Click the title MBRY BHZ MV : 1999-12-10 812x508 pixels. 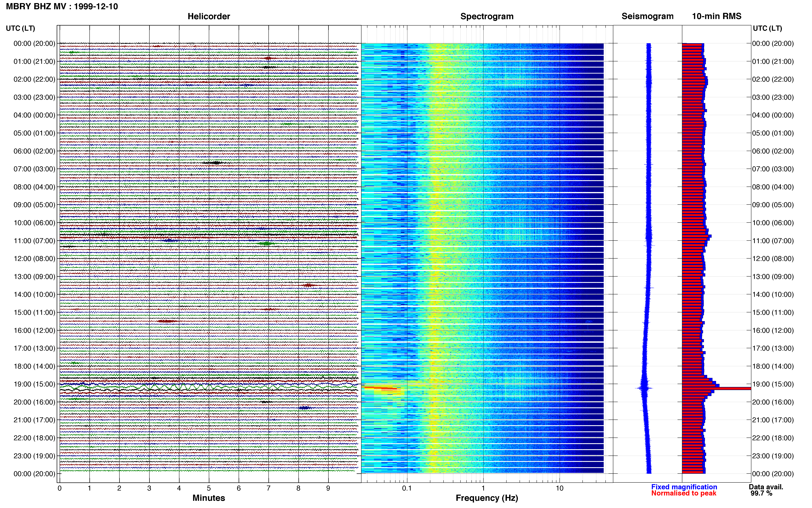tap(62, 6)
